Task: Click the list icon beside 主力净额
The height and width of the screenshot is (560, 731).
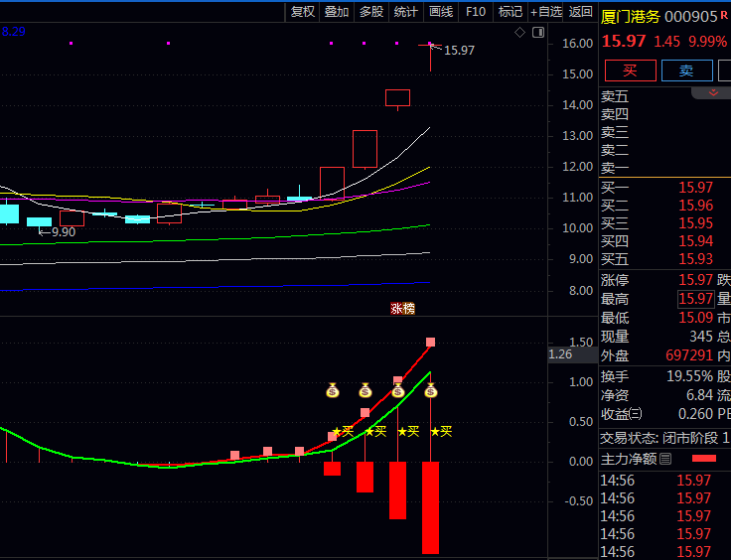Action: coord(665,459)
